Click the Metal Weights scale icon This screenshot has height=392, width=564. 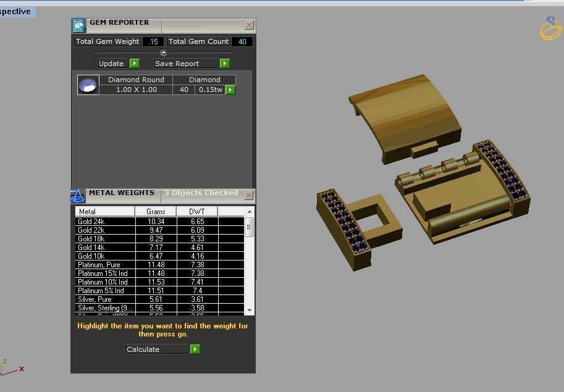point(78,196)
